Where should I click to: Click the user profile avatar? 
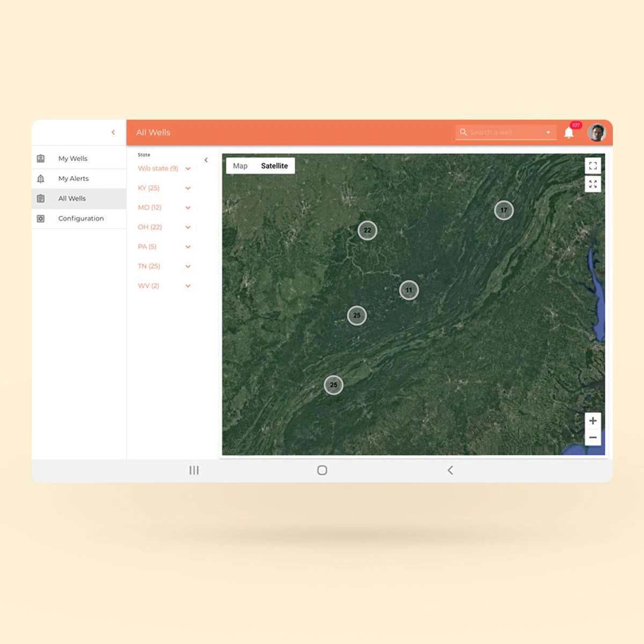pos(597,132)
